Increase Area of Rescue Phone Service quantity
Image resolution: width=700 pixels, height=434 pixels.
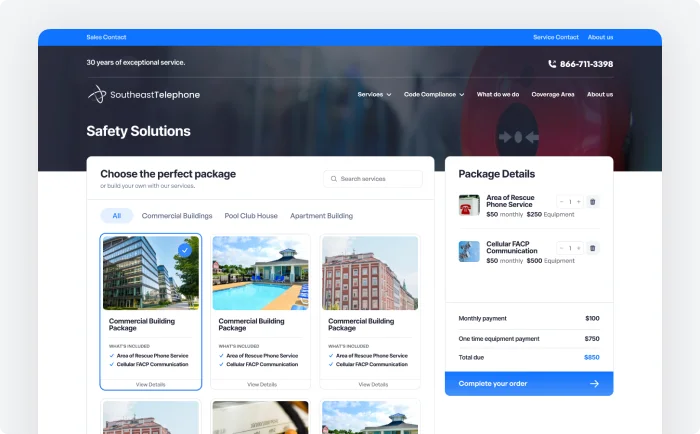(x=578, y=202)
